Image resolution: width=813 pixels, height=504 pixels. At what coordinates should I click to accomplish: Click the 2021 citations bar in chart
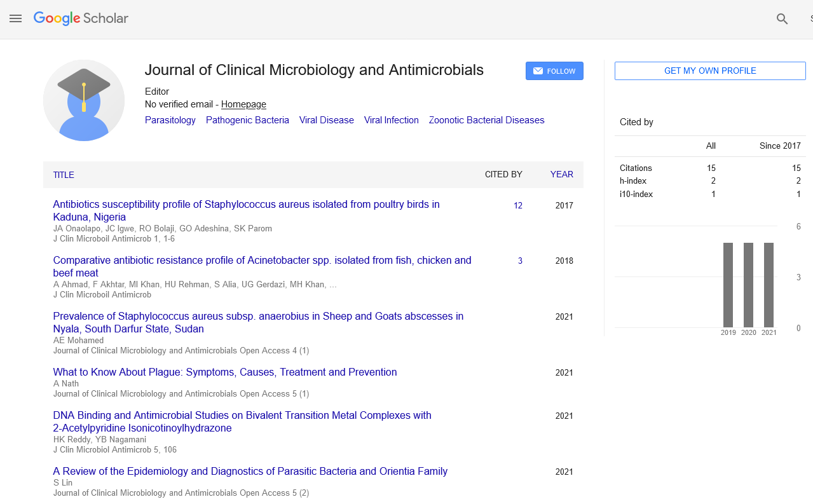click(769, 285)
